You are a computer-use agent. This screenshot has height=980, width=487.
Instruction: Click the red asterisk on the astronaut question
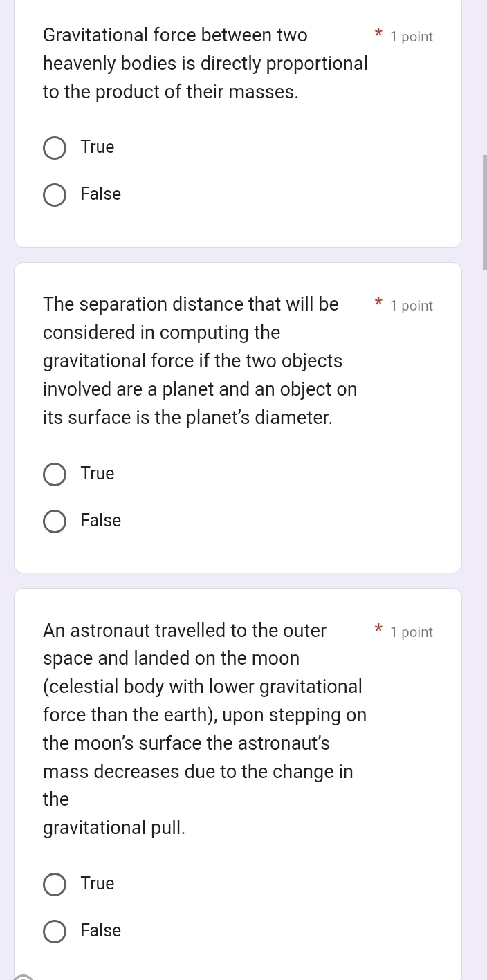pyautogui.click(x=379, y=631)
